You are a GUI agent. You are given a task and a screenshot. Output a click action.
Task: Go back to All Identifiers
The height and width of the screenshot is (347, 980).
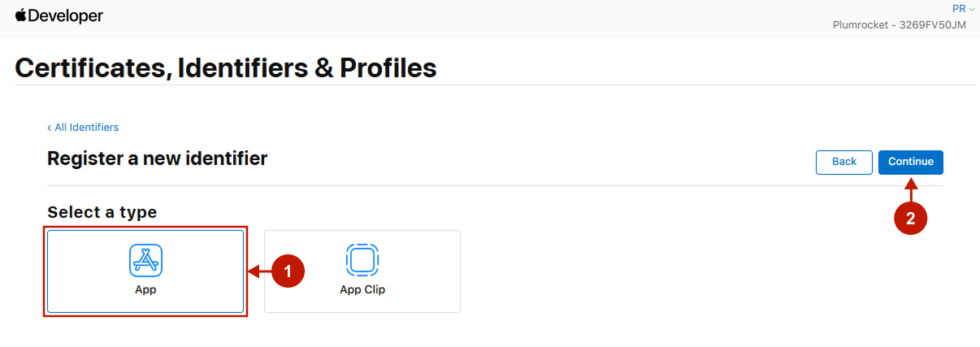(86, 128)
